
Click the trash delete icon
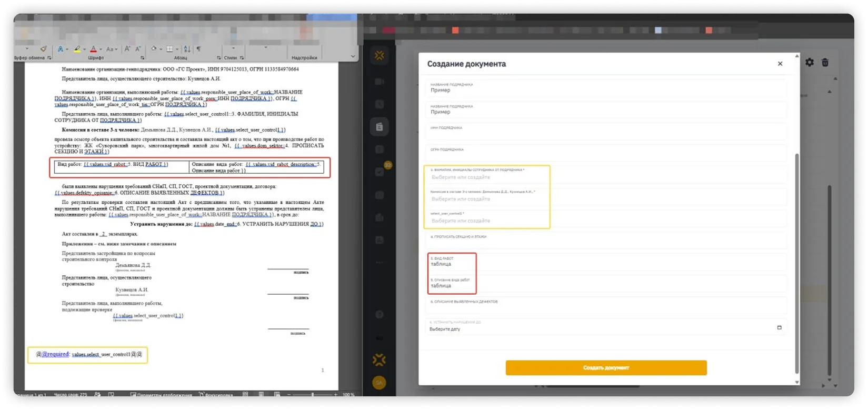825,63
